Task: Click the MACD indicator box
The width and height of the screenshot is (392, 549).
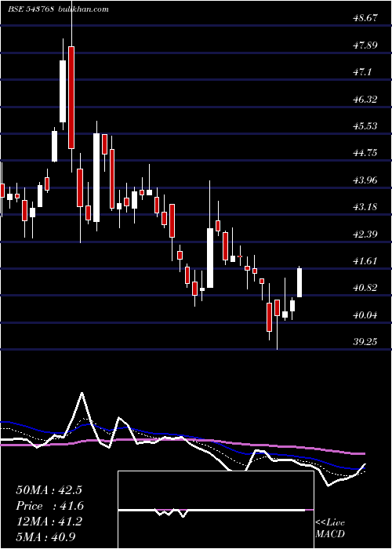Action: point(216,510)
